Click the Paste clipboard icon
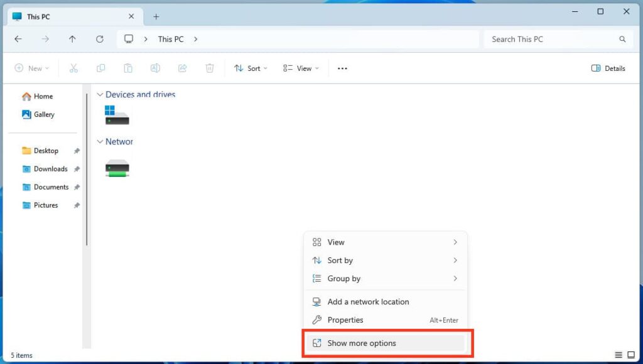Image resolution: width=643 pixels, height=364 pixels. [128, 68]
